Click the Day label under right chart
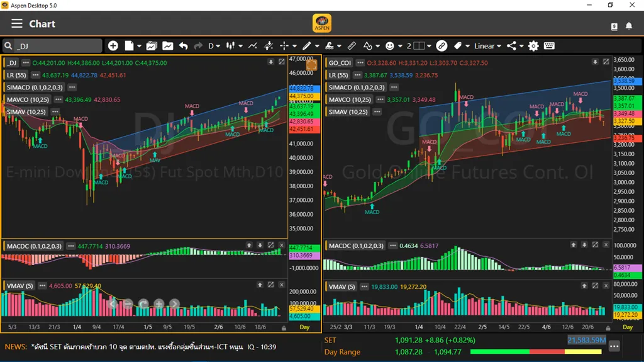The image size is (644, 362). coord(627,327)
